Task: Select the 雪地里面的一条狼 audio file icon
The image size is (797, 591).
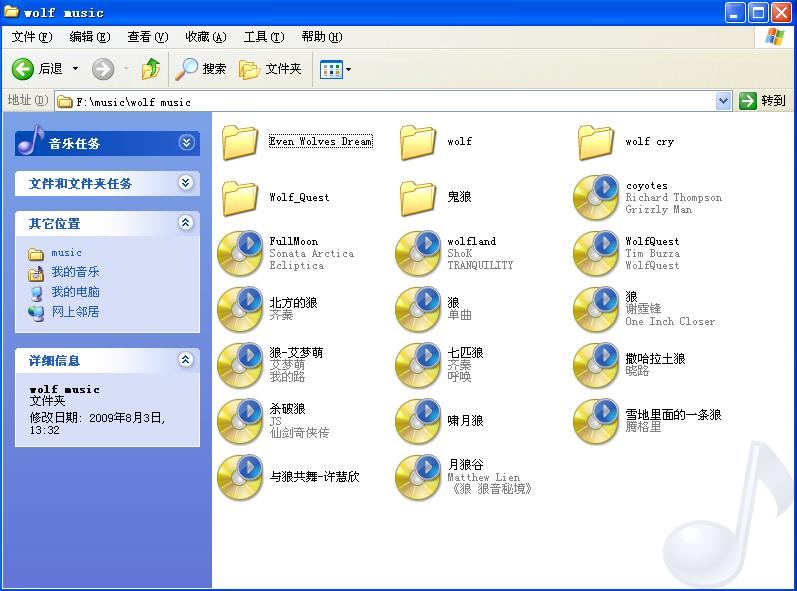Action: click(596, 421)
